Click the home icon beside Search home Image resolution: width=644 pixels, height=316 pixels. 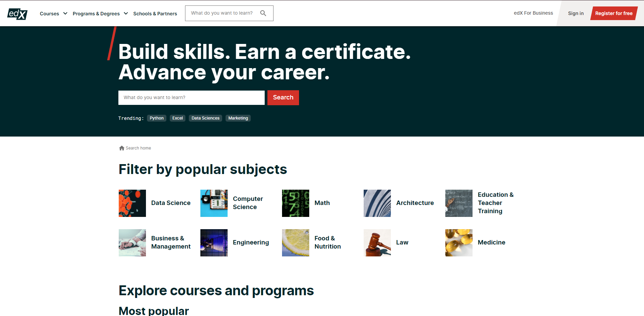(x=122, y=148)
